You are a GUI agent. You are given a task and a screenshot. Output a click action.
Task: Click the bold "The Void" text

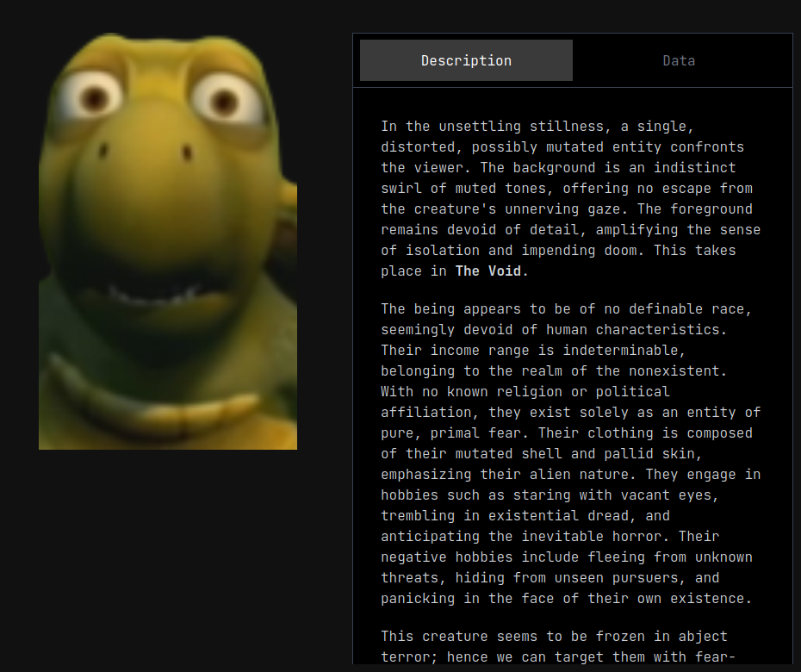tap(487, 271)
